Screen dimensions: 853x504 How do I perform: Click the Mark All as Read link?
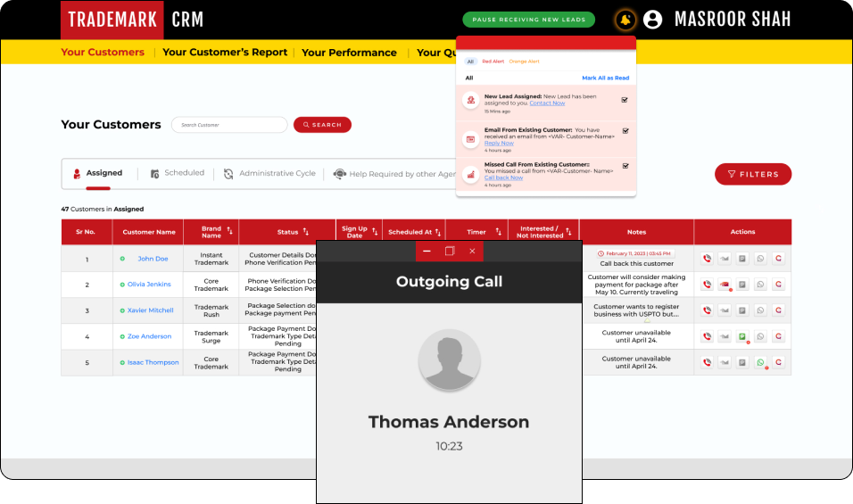click(x=605, y=78)
